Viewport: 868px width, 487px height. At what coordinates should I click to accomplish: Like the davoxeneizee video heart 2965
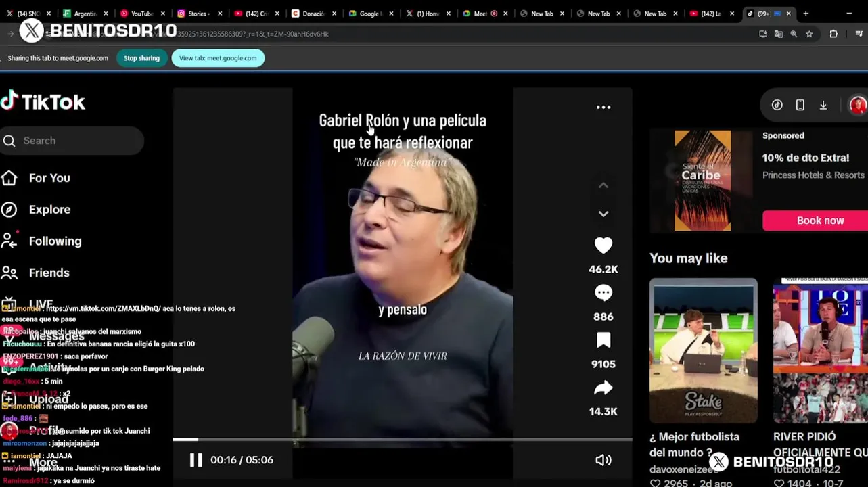[x=655, y=483]
